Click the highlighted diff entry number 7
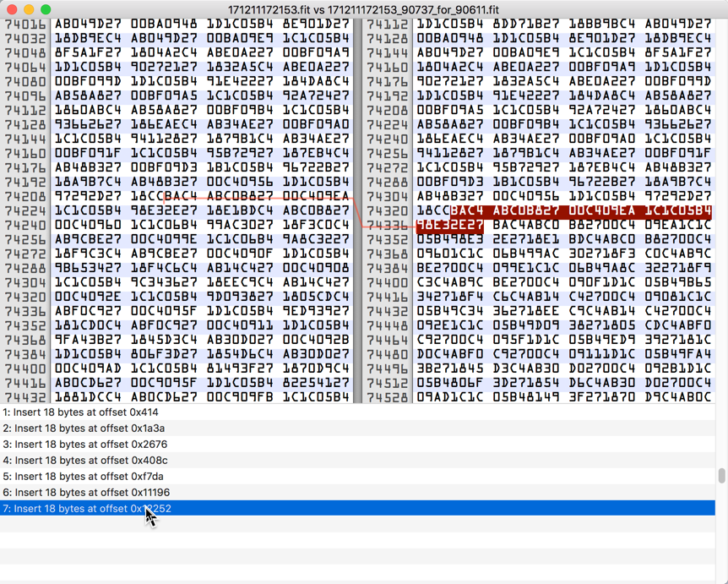This screenshot has height=584, width=728. pos(357,508)
